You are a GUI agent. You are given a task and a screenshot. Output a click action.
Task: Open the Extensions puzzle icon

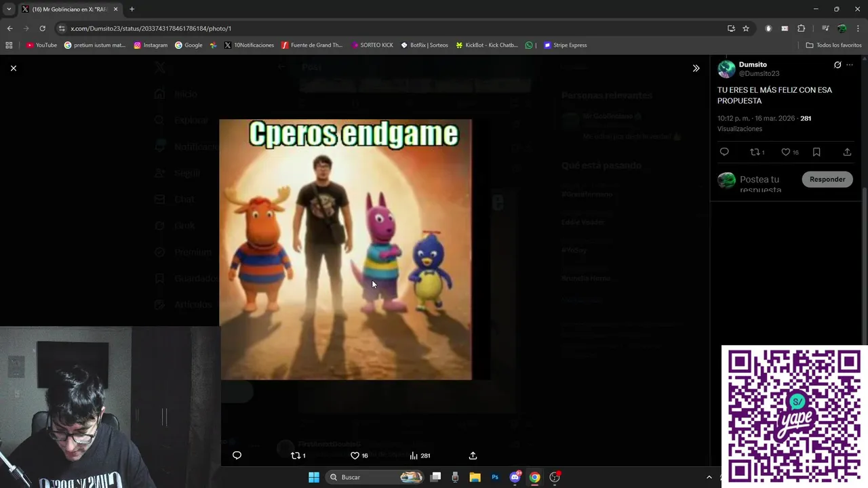pos(802,28)
